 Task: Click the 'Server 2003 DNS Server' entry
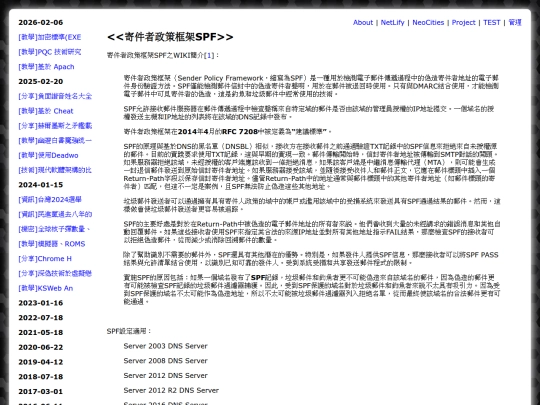tap(165, 346)
